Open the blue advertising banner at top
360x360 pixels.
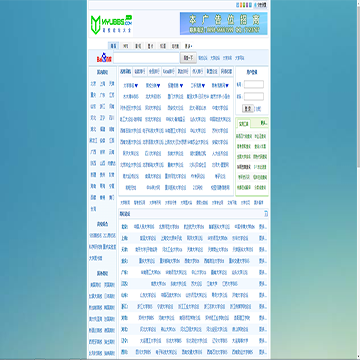(x=224, y=23)
